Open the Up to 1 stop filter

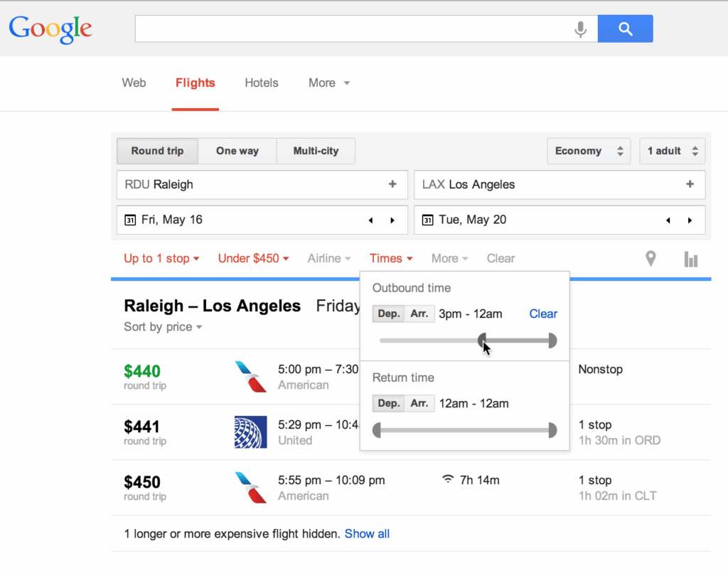(161, 259)
